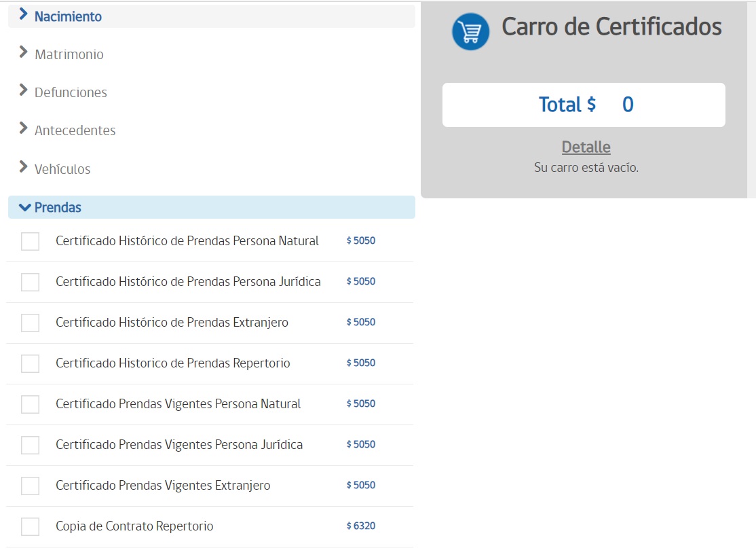Viewport: 756px width, 559px height.
Task: Open the Defunciones section
Action: tap(71, 92)
